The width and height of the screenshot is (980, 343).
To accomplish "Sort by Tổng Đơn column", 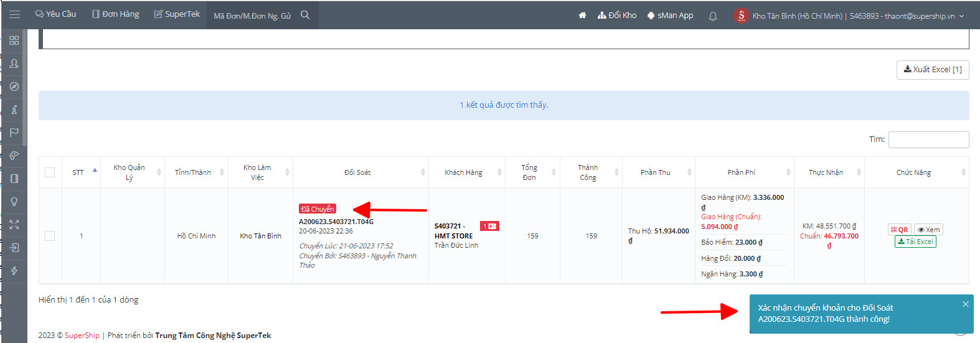I will point(532,172).
